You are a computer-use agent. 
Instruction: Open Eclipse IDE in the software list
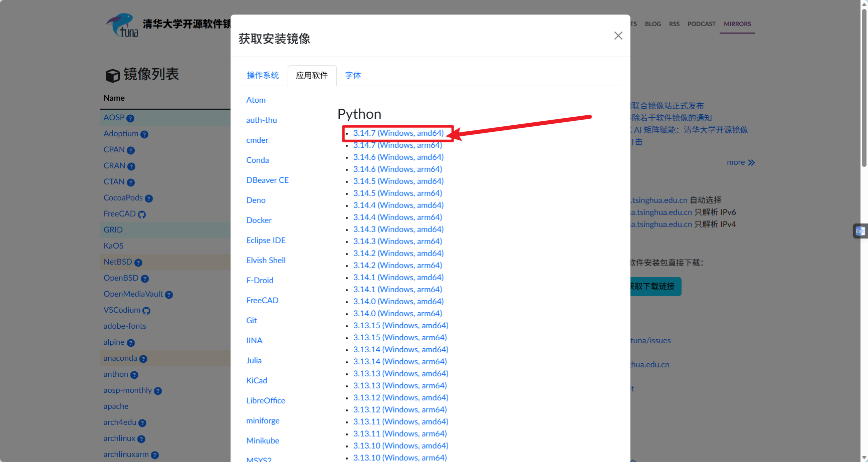[x=266, y=241]
